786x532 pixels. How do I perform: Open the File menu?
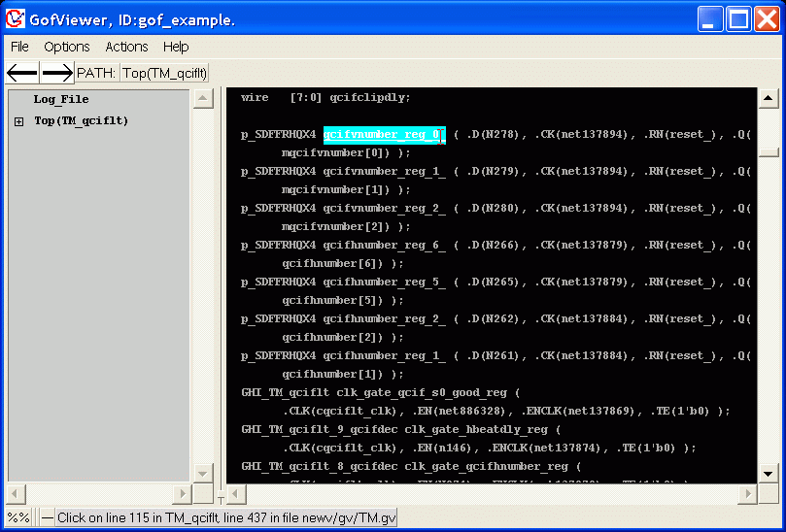[x=19, y=47]
